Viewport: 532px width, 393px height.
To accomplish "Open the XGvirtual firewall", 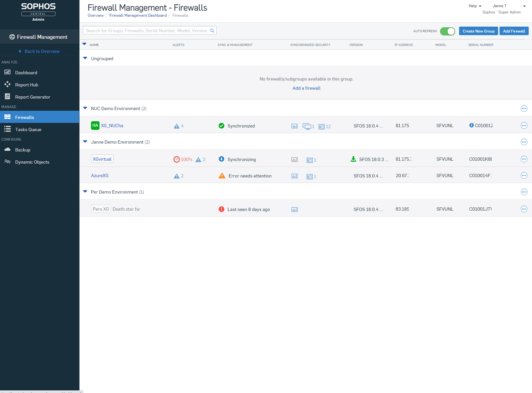I will 102,159.
